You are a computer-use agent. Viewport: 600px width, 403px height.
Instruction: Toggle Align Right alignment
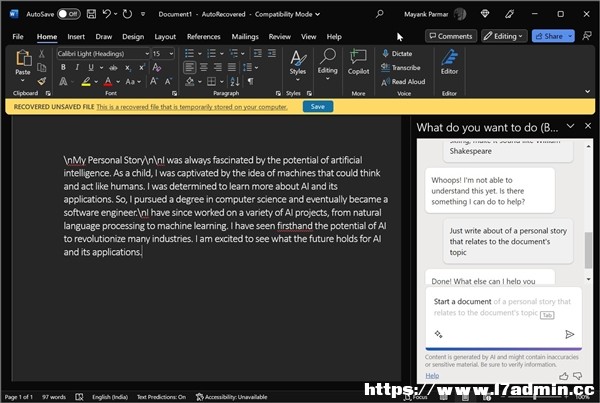pyautogui.click(x=218, y=68)
